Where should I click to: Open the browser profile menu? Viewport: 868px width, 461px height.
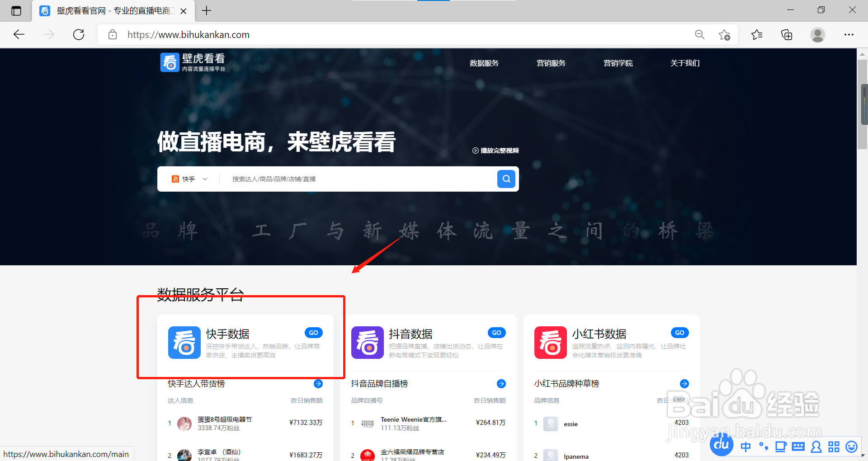[x=818, y=34]
